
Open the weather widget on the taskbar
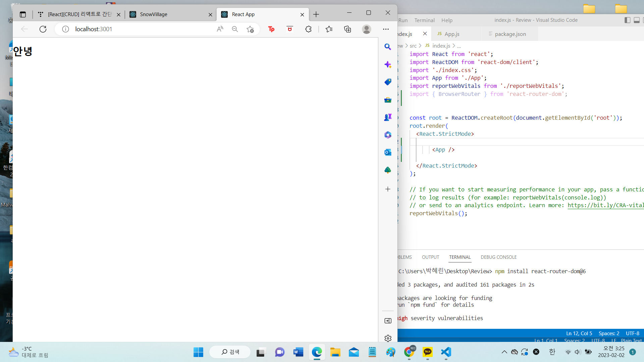coord(29,352)
